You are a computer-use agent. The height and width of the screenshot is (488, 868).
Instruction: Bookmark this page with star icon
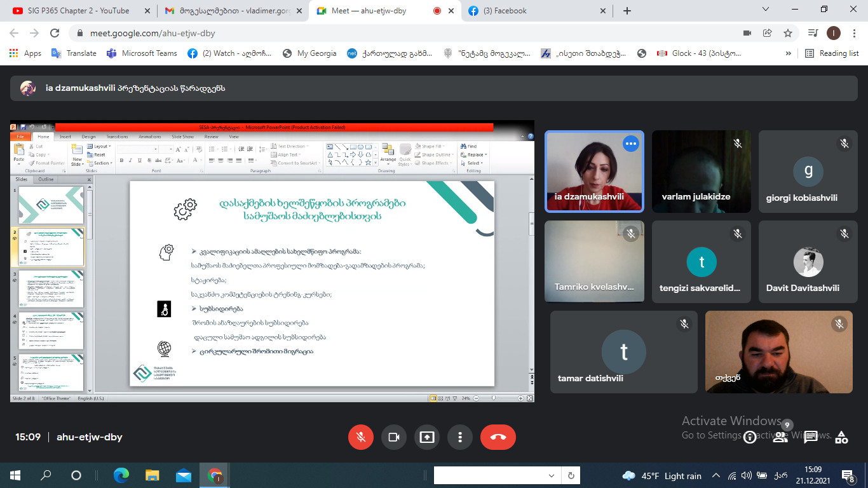click(x=788, y=33)
